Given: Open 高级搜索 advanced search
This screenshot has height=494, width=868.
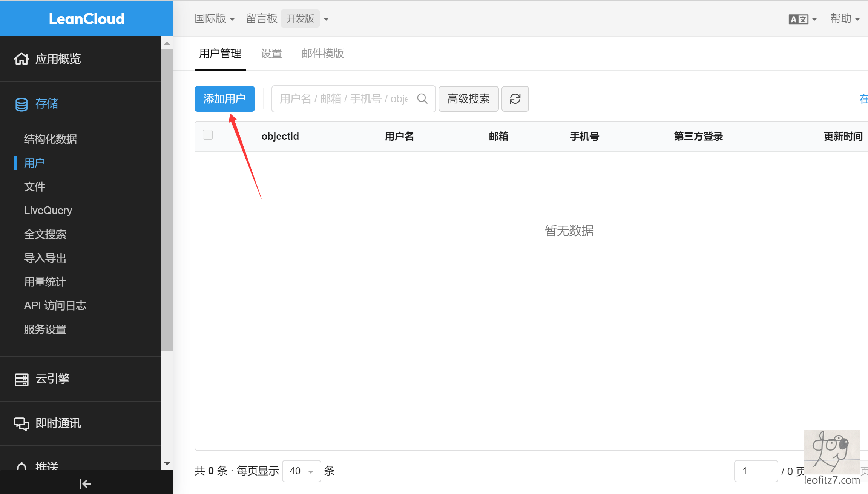Looking at the screenshot, I should [468, 98].
